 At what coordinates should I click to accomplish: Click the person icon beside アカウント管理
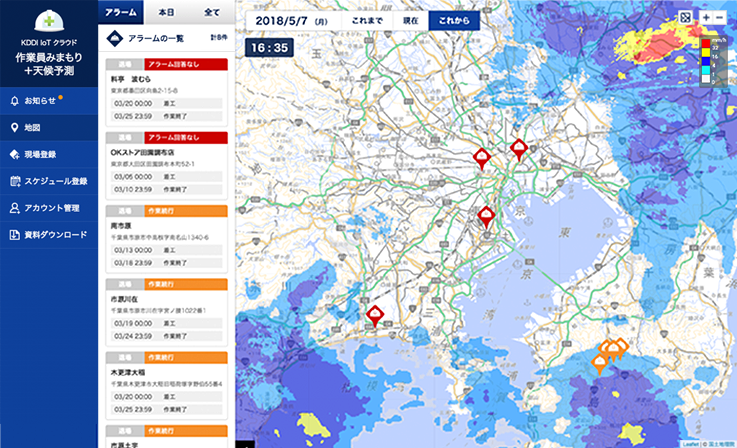pos(15,208)
